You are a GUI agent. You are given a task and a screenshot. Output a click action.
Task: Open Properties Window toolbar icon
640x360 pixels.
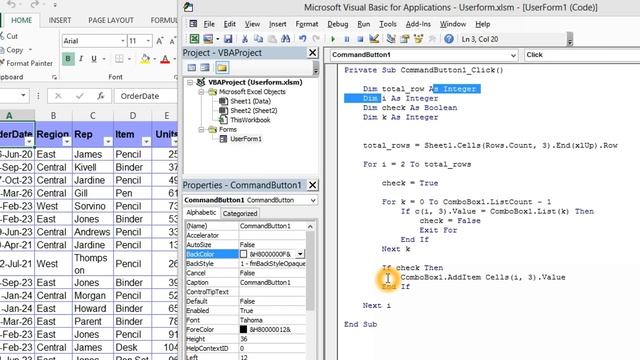pyautogui.click(x=404, y=39)
